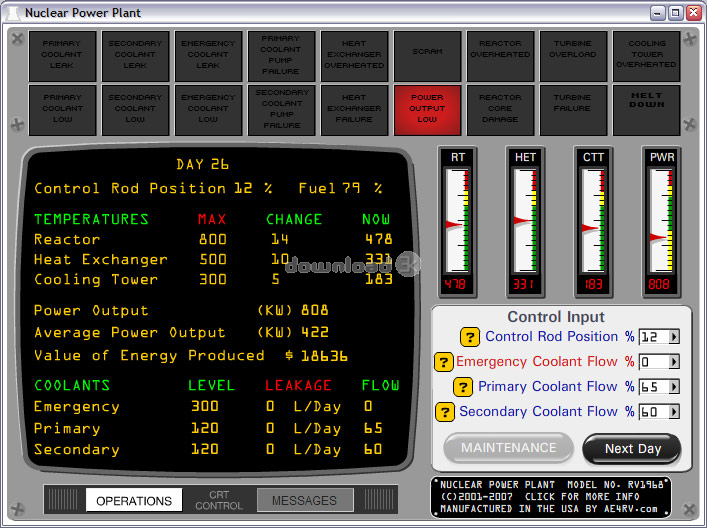707x528 pixels.
Task: Click the Secondary Coolant Flow value field
Action: click(x=654, y=412)
